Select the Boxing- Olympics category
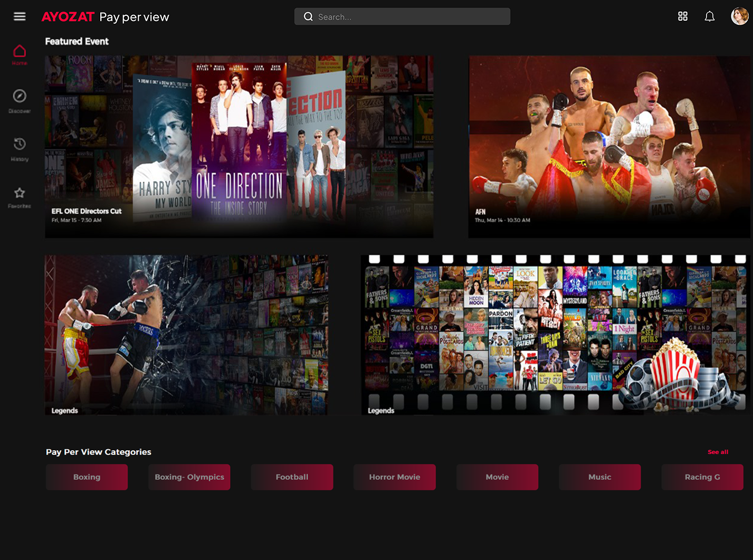This screenshot has height=560, width=753. coord(189,477)
